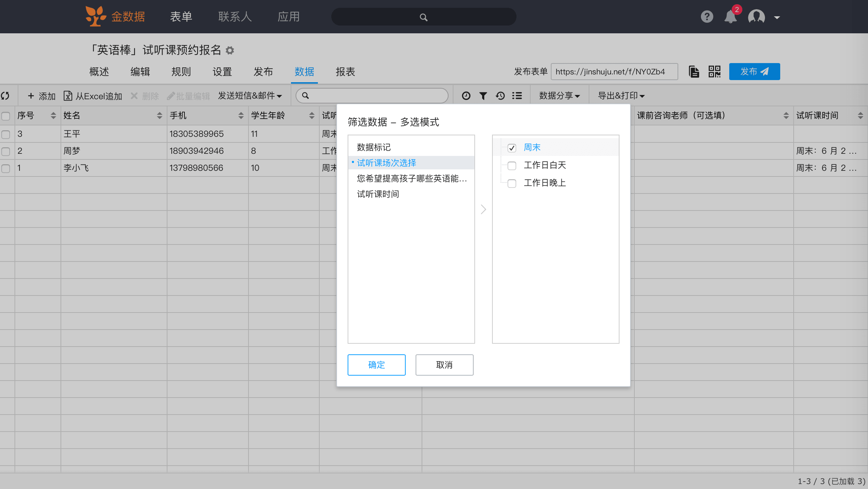Open the QR code icon
The width and height of the screenshot is (868, 489).
(714, 72)
